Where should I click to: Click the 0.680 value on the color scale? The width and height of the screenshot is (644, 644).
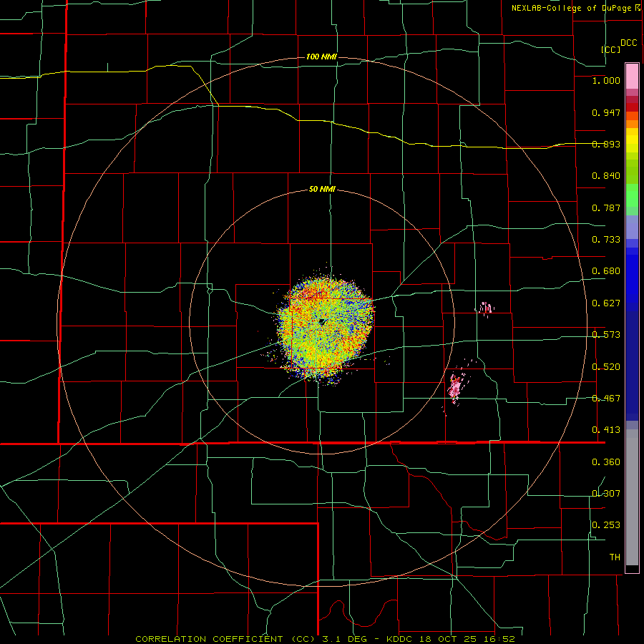click(606, 271)
